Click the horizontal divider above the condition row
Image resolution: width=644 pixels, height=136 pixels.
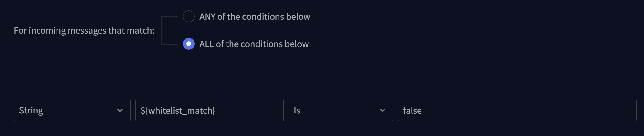[x=325, y=77]
